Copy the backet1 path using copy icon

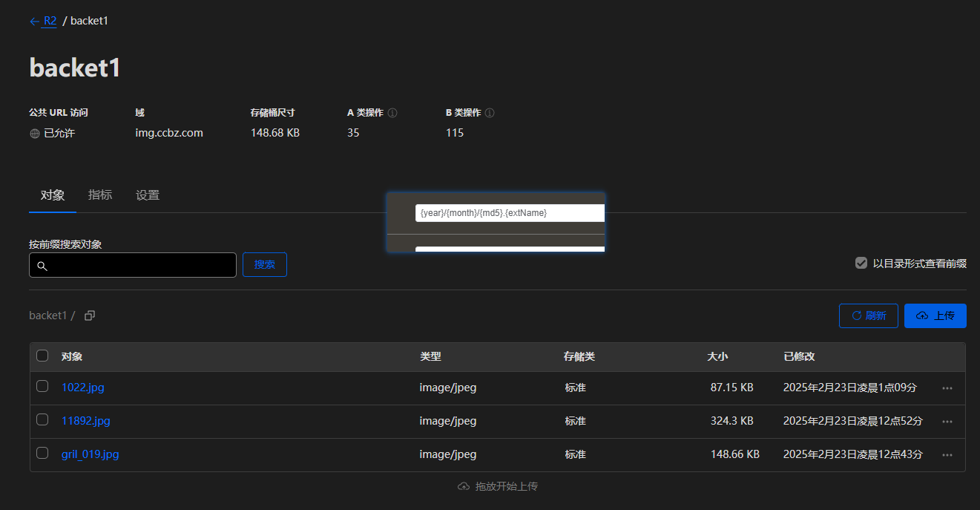tap(90, 316)
